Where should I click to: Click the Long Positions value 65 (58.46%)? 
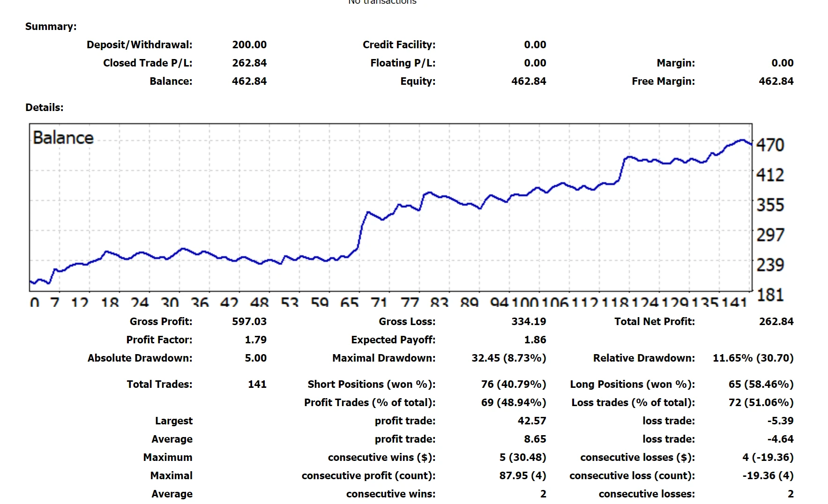(x=761, y=385)
